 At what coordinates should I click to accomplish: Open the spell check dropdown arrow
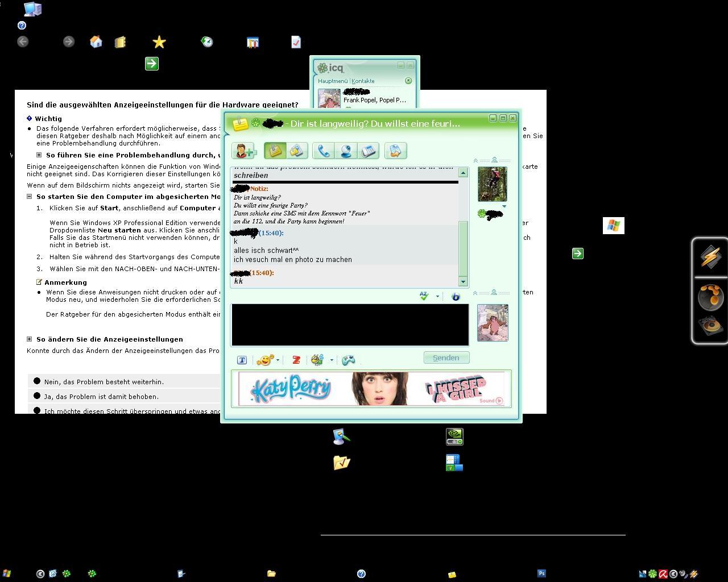(x=437, y=296)
